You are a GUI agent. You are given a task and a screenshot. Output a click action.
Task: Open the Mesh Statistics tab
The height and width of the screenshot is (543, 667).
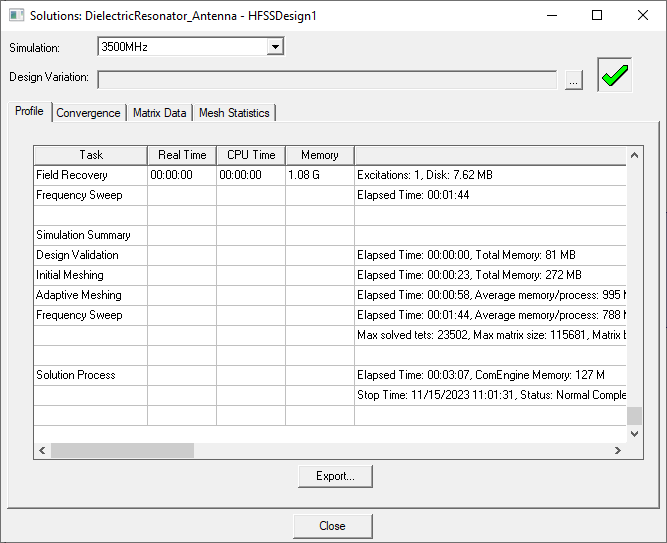tap(234, 113)
